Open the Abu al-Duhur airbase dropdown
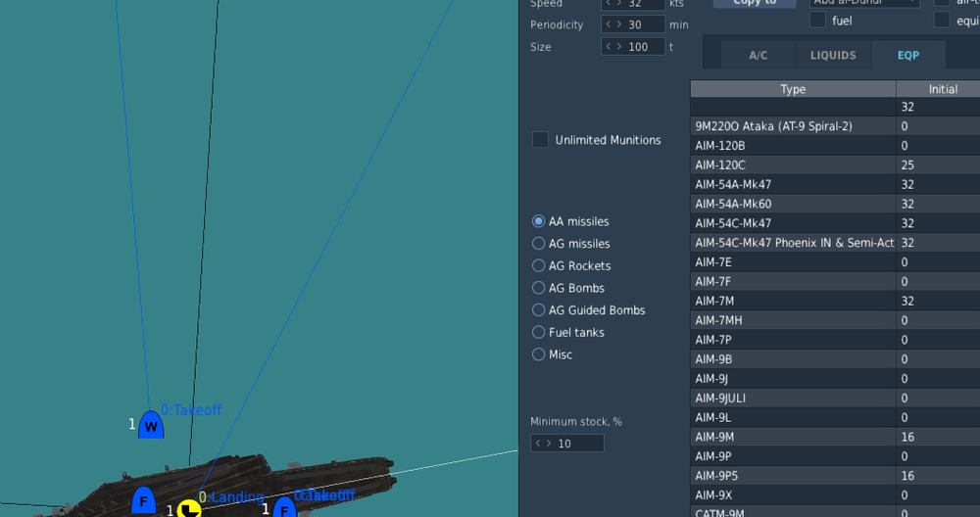The width and height of the screenshot is (980, 517). [x=864, y=3]
